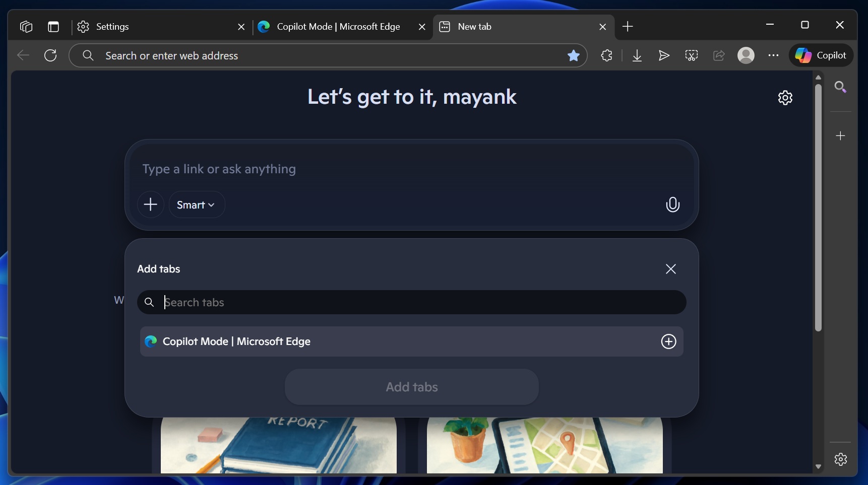Open the Settings and more menu
The width and height of the screenshot is (868, 485).
coord(774,55)
